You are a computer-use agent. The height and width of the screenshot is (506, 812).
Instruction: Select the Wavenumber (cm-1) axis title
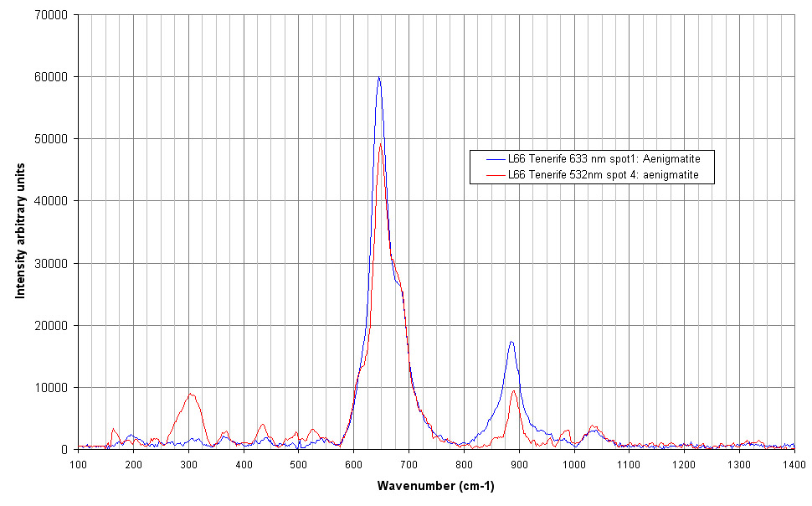click(435, 486)
